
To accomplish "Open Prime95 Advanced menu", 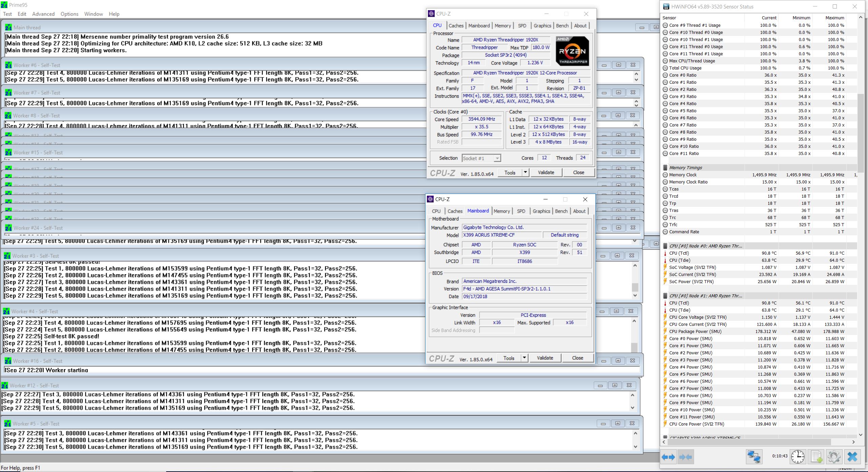I will (43, 14).
